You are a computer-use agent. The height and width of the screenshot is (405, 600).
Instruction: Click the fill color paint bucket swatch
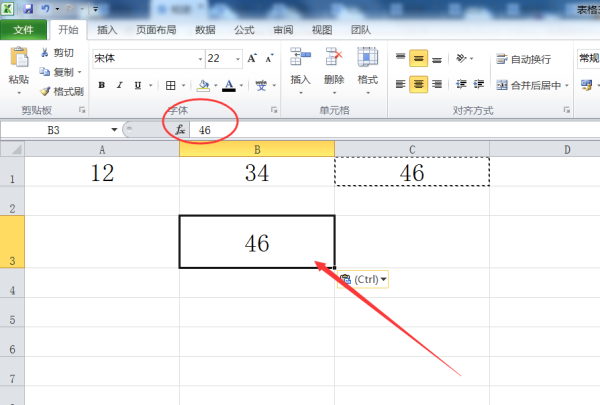pyautogui.click(x=203, y=85)
